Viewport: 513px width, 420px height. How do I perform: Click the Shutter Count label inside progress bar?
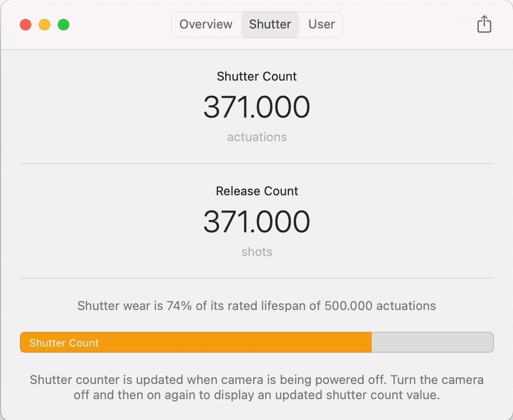[x=64, y=343]
